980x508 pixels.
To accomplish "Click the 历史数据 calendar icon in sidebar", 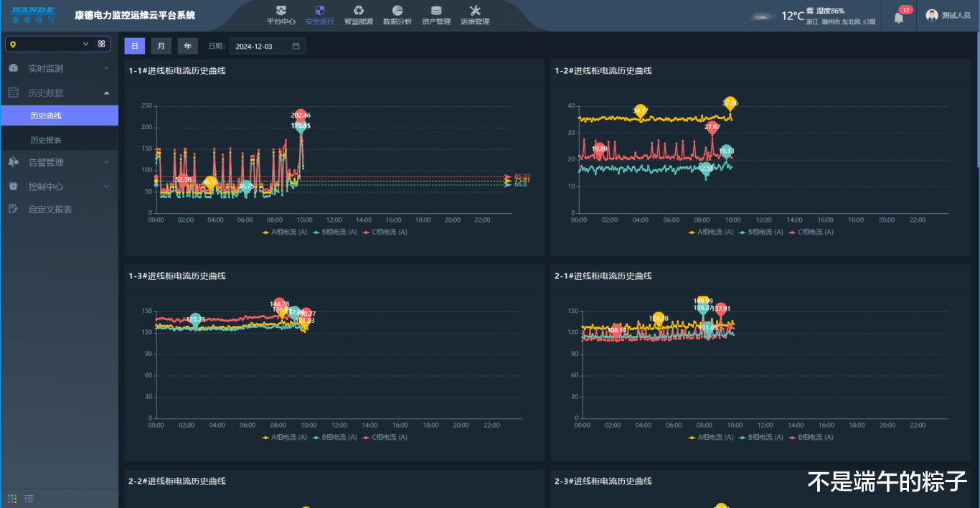I will click(x=13, y=93).
